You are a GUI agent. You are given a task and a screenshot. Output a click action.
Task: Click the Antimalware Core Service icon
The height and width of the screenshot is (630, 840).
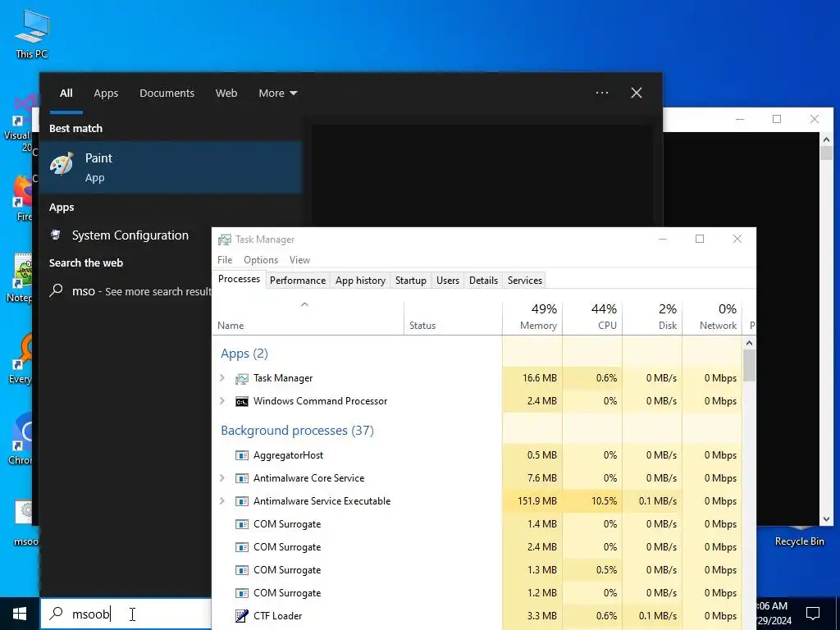242,478
